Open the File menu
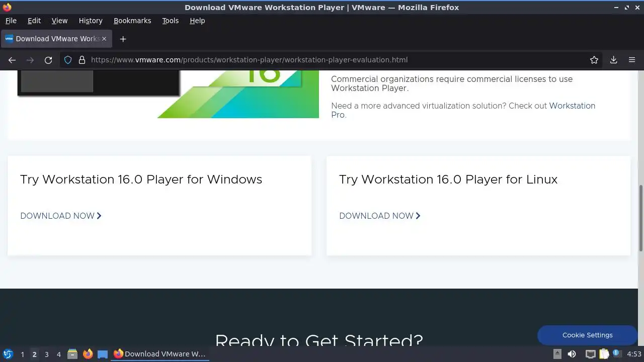This screenshot has height=362, width=644. point(11,21)
